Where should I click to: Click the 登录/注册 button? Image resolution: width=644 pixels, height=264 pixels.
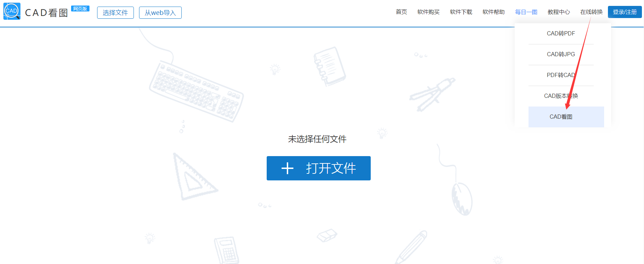[x=625, y=12]
